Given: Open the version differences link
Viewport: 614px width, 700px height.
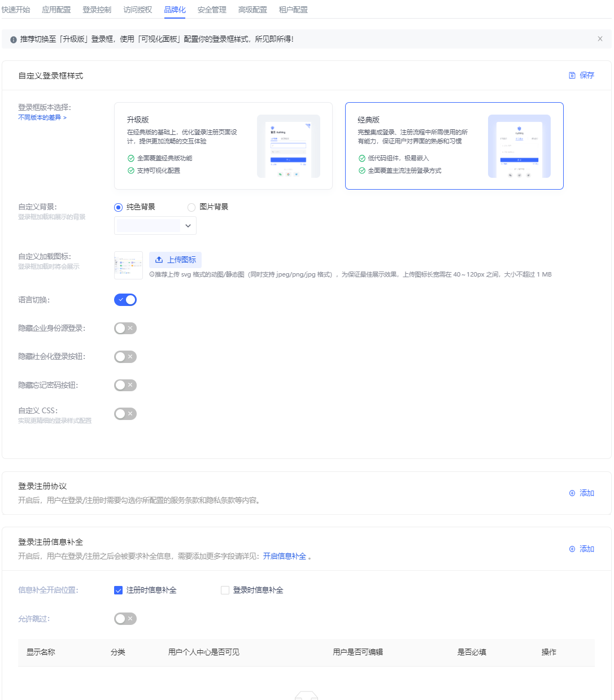Looking at the screenshot, I should pyautogui.click(x=42, y=117).
